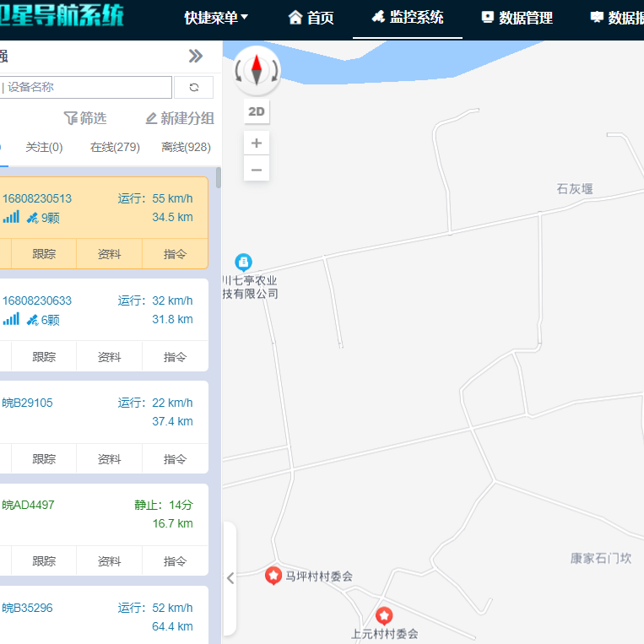Viewport: 644px width, 644px height.
Task: Click the 运行: 55 km/h status text
Action: tap(155, 198)
